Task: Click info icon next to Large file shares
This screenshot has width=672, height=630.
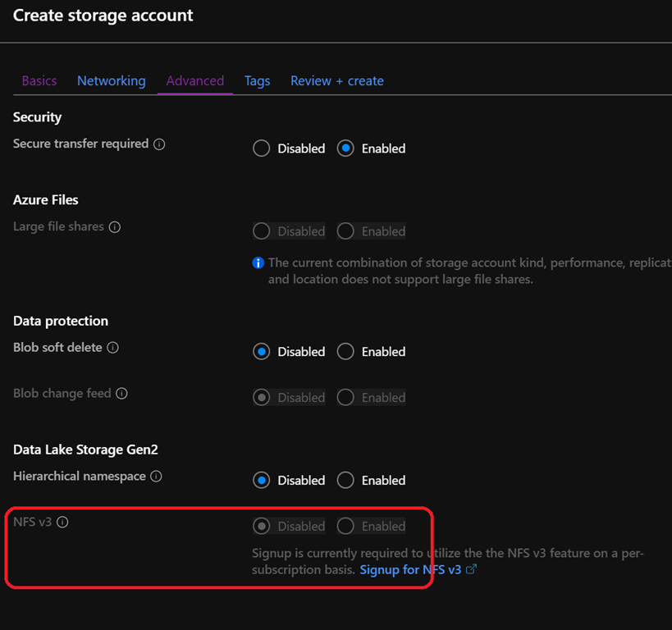Action: coord(115,227)
